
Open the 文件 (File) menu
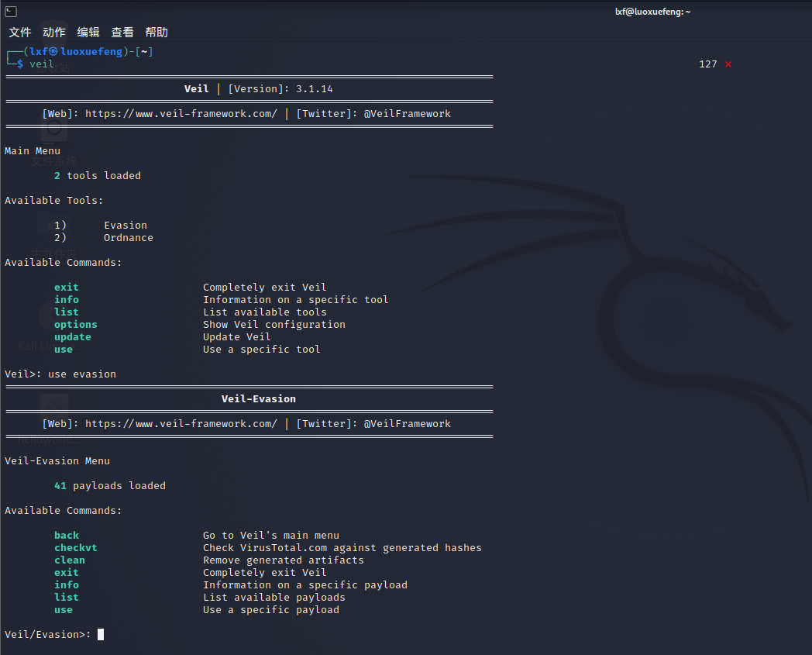coord(20,32)
